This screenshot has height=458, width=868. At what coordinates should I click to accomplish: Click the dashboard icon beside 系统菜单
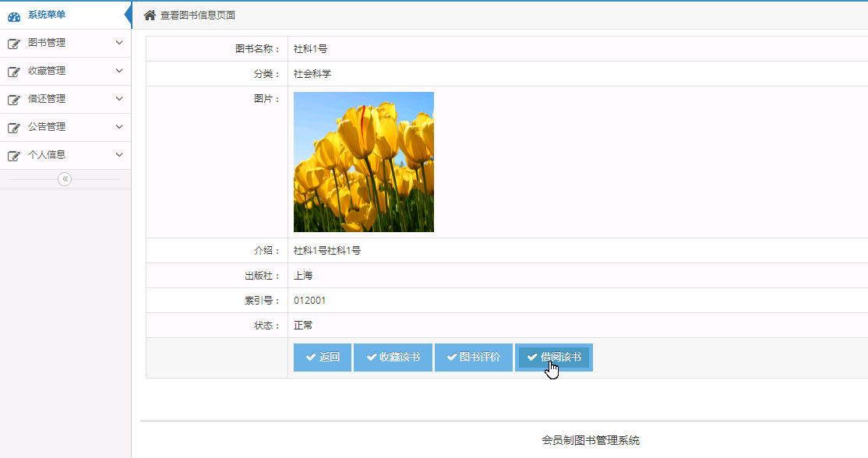click(x=14, y=16)
